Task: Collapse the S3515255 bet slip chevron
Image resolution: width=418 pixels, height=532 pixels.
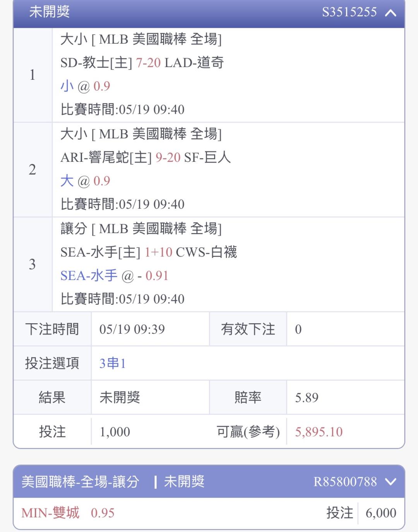Action: [x=391, y=13]
